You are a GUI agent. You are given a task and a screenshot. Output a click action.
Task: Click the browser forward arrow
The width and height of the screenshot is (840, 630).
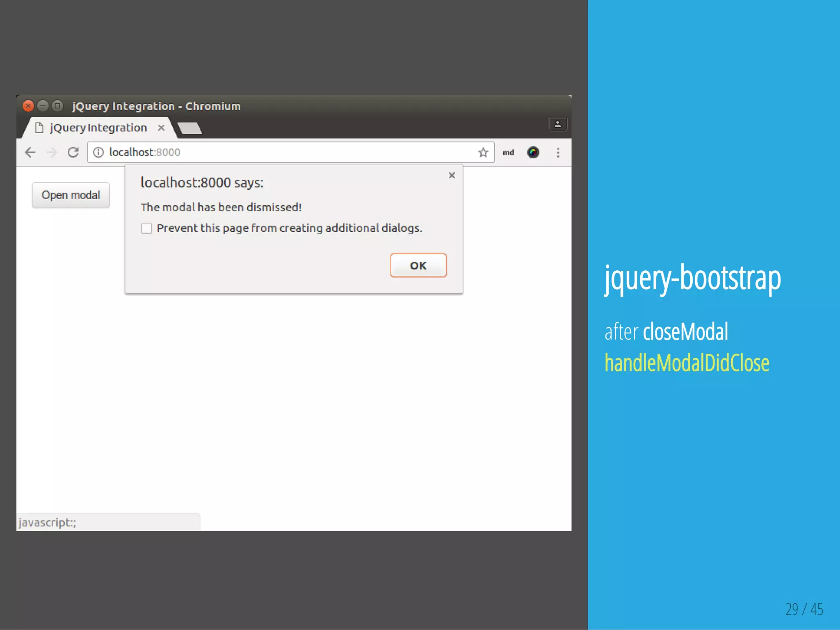click(x=52, y=153)
